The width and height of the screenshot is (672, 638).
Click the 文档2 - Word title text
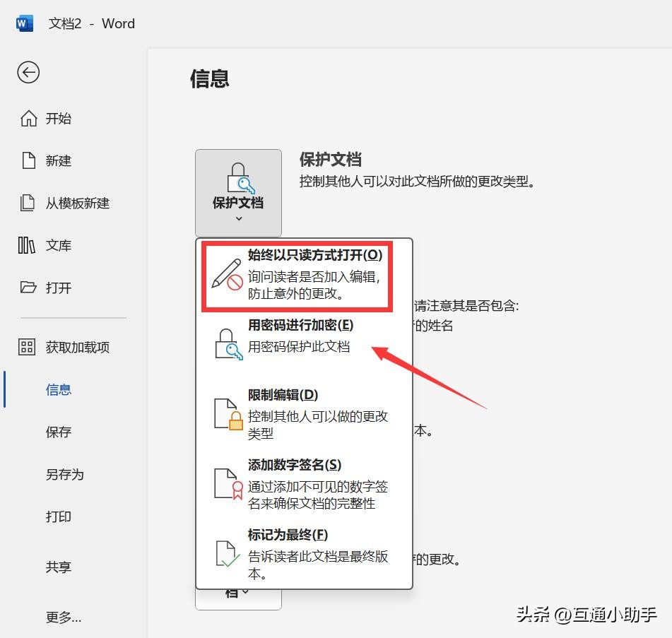click(x=91, y=23)
